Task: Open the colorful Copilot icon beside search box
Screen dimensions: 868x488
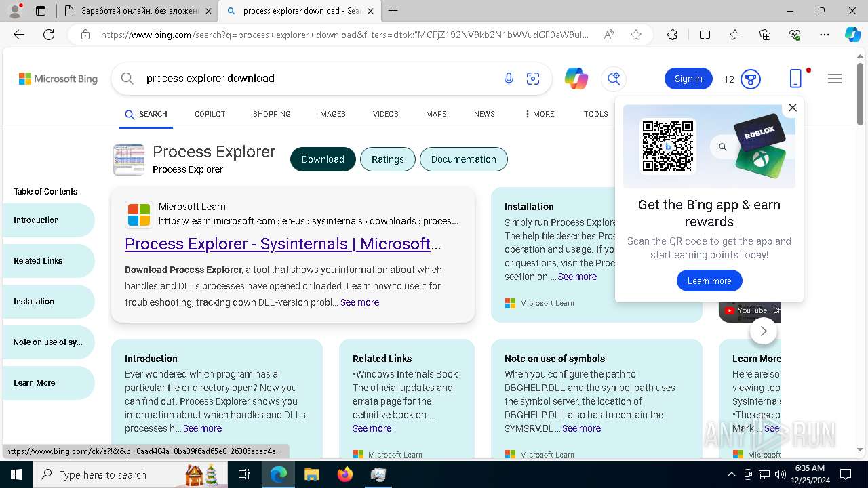Action: [x=576, y=79]
